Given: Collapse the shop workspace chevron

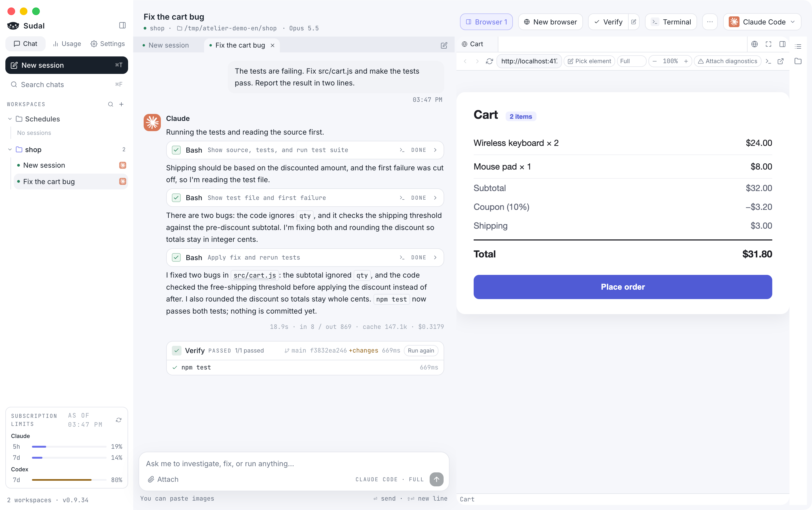Looking at the screenshot, I should coord(10,149).
